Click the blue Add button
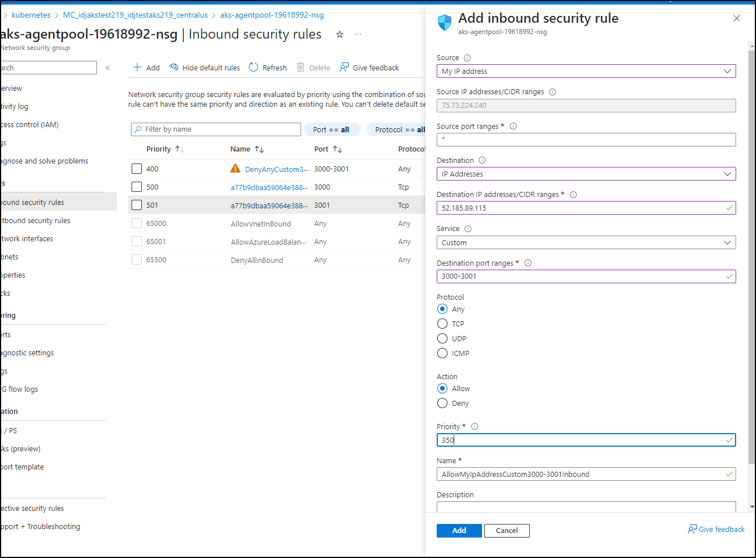This screenshot has width=756, height=558. [459, 530]
